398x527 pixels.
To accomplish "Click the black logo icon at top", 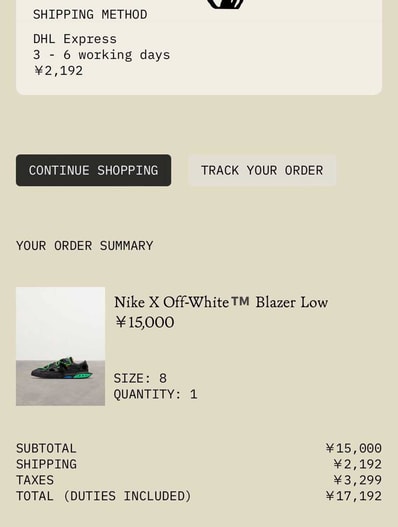I will click(x=225, y=4).
